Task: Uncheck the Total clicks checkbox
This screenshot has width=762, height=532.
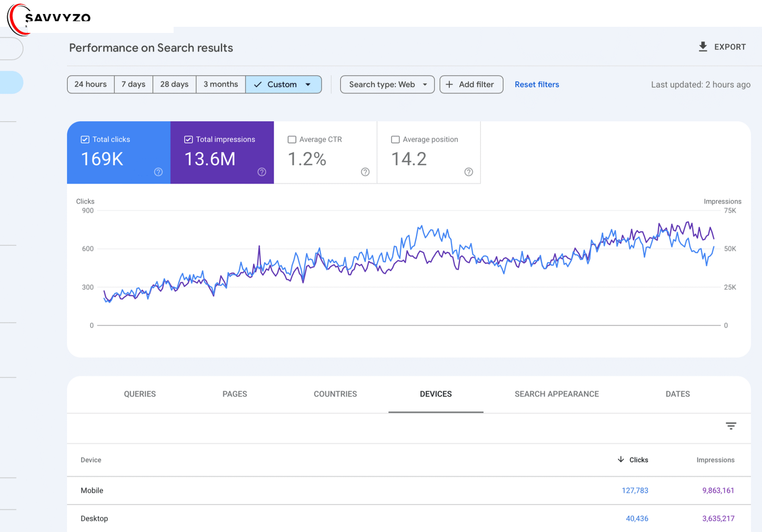Action: [x=85, y=140]
